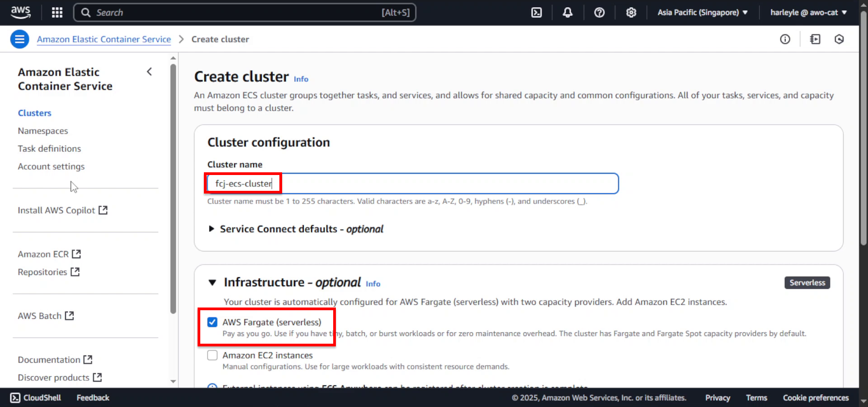Open Clusters in sidebar
Viewport: 868px width, 407px height.
[34, 113]
